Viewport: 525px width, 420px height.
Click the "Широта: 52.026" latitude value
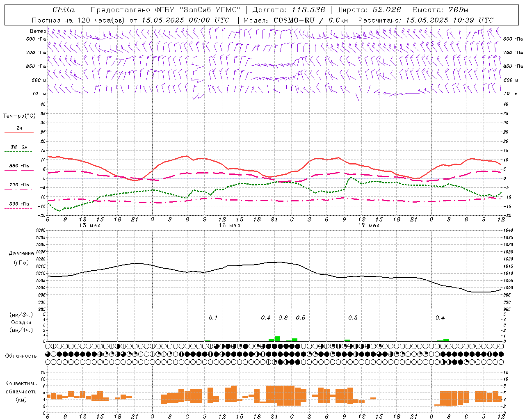click(368, 10)
